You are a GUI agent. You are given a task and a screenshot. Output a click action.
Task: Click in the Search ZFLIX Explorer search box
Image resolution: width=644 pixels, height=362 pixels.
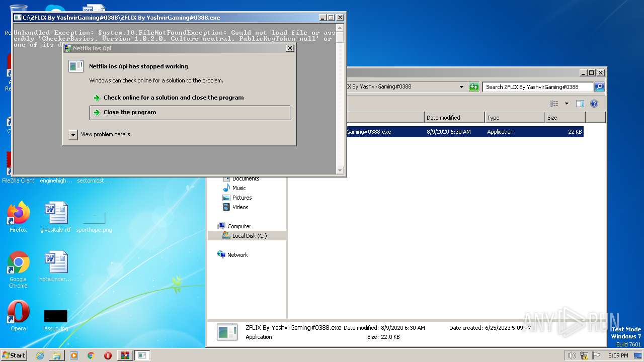(x=537, y=87)
